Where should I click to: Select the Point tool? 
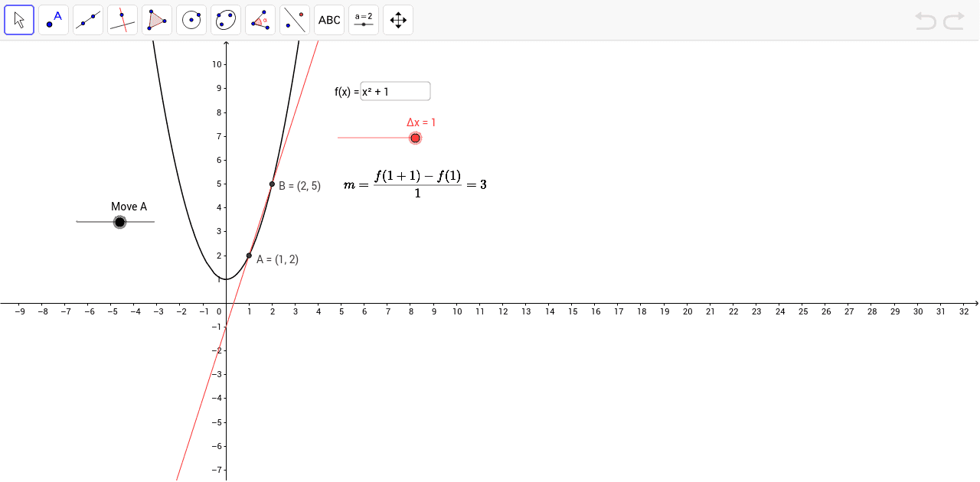coord(54,20)
